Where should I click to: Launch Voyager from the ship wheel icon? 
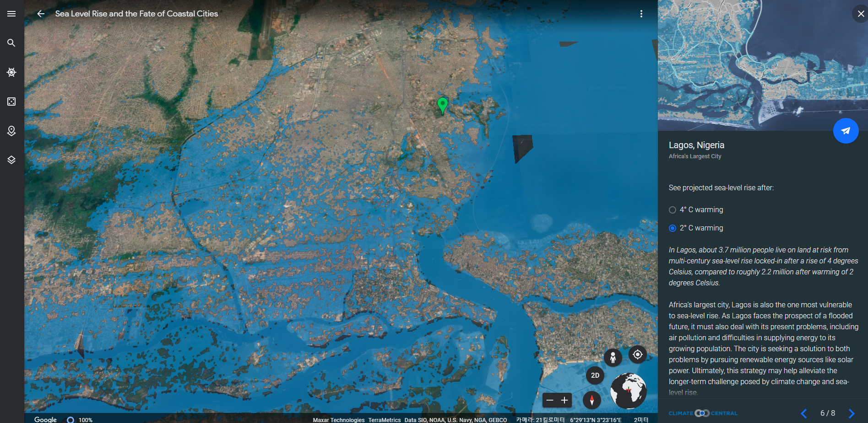(11, 72)
